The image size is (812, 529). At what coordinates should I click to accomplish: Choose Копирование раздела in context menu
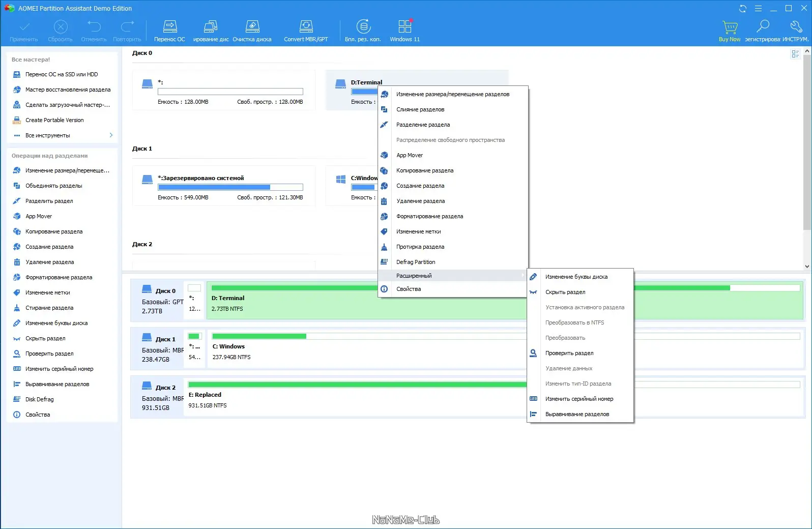453,170
